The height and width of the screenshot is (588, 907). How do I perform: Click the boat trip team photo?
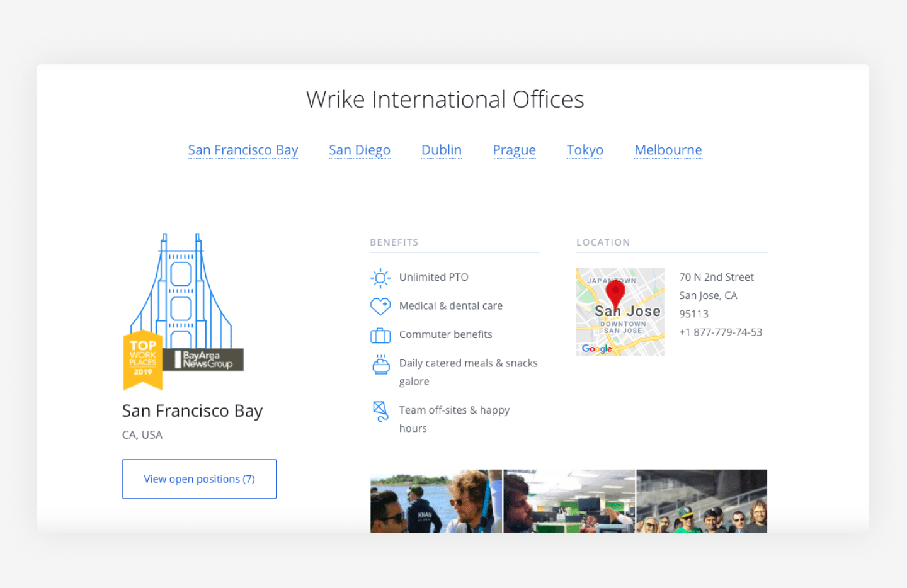pyautogui.click(x=435, y=501)
